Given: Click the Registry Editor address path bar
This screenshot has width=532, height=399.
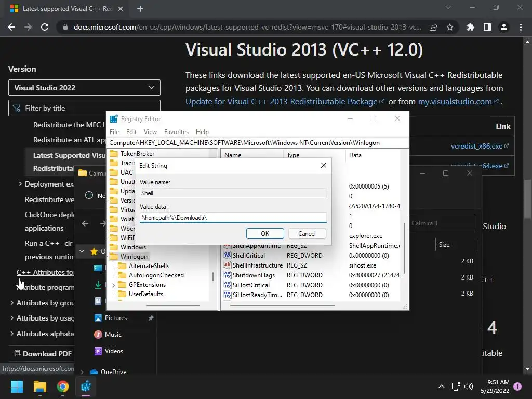Looking at the screenshot, I should tap(258, 143).
